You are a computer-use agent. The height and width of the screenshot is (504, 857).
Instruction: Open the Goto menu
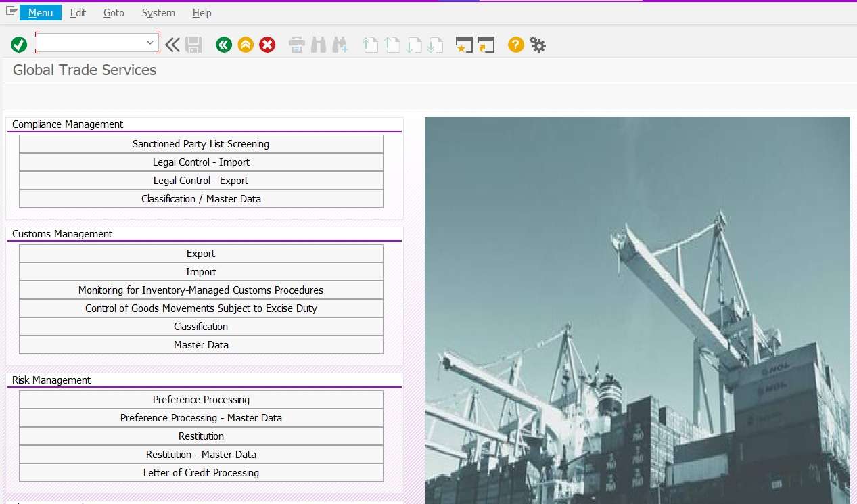(114, 13)
